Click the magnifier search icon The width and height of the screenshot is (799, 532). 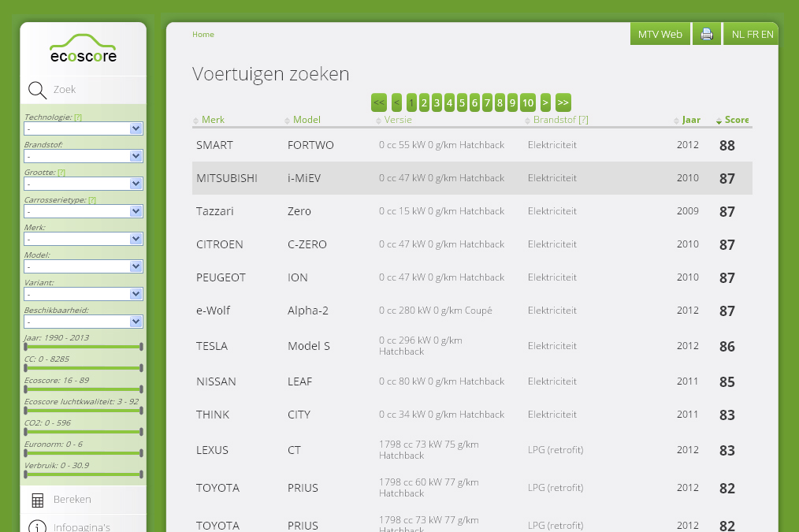point(37,90)
